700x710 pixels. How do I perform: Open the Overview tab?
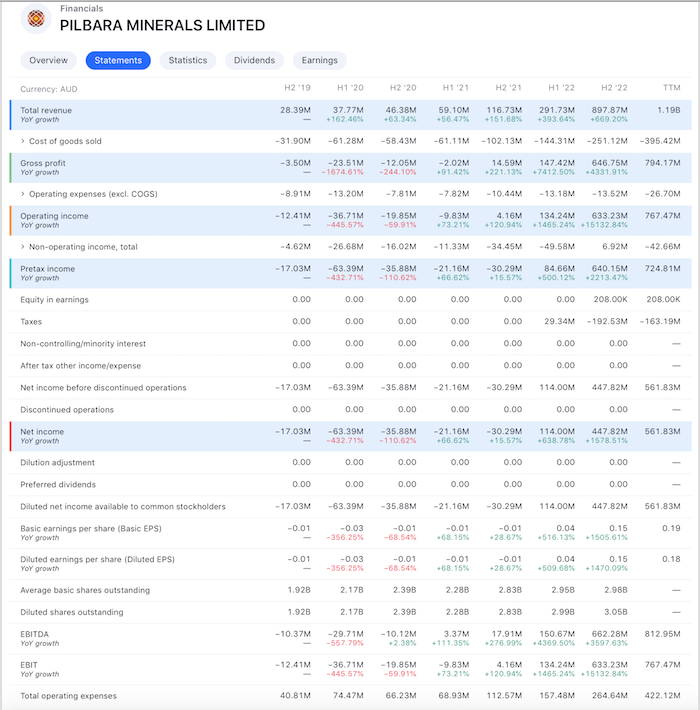point(48,60)
